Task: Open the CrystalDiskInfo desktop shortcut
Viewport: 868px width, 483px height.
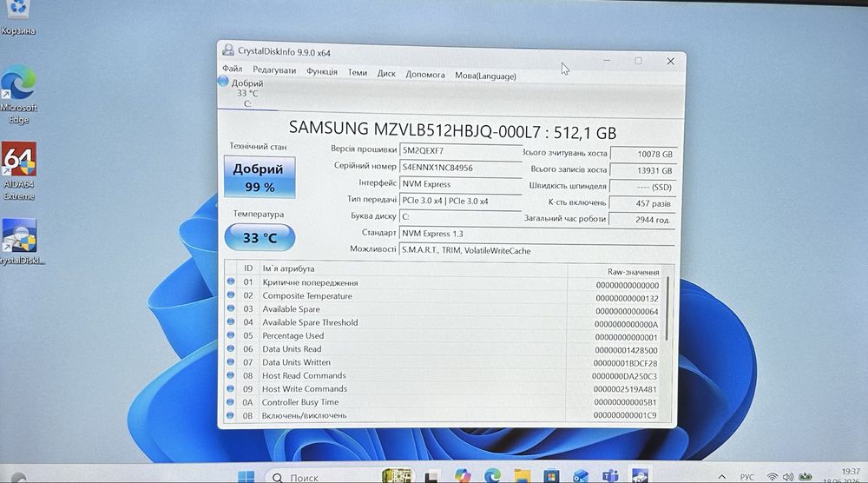Action: 21,242
